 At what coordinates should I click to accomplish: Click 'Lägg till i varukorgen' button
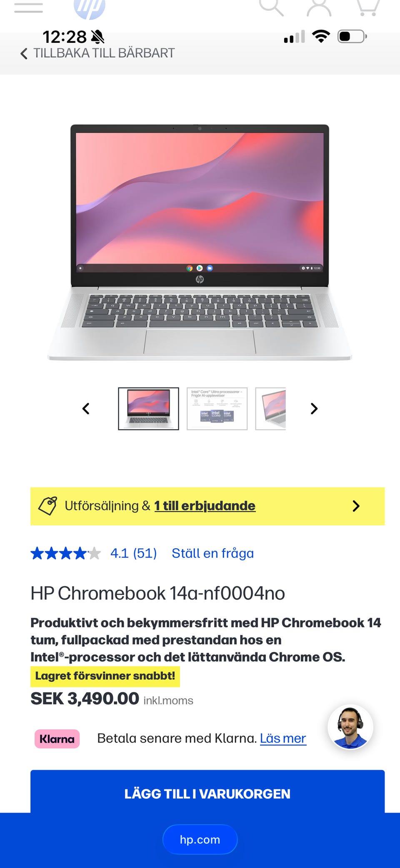(x=207, y=793)
